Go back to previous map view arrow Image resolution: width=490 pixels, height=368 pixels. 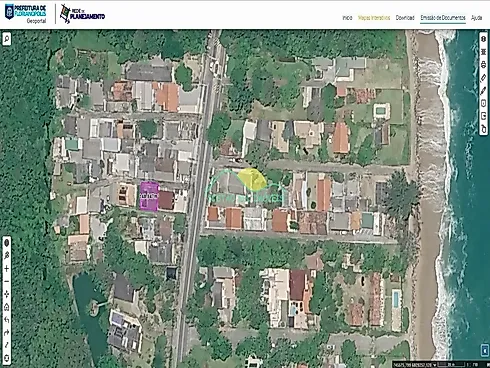[6, 320]
